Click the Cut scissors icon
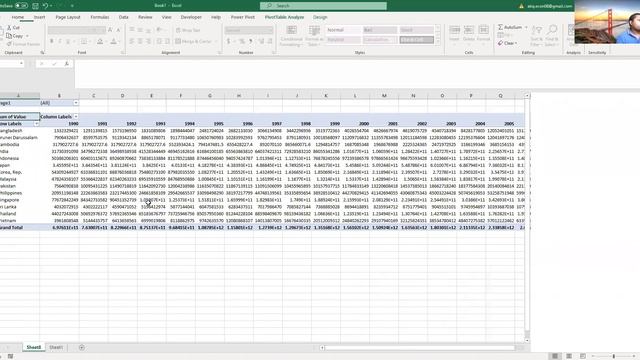640x360 pixels. pos(9,27)
